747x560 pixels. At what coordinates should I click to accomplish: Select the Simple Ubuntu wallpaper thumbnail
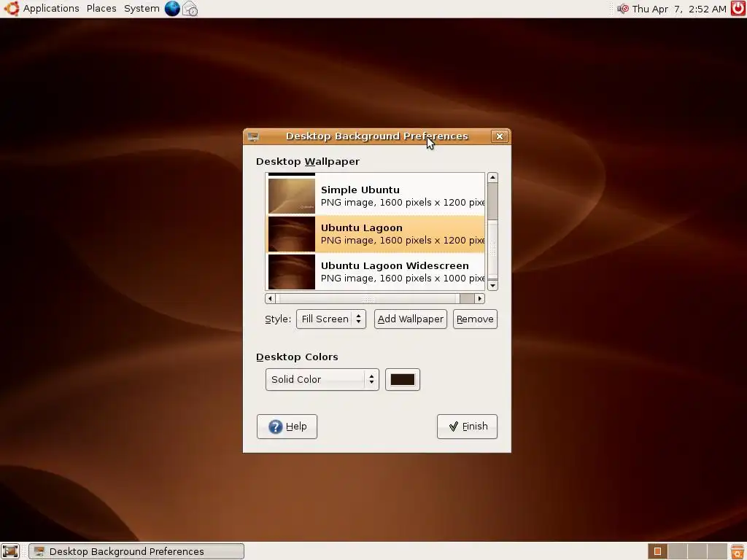click(x=292, y=195)
